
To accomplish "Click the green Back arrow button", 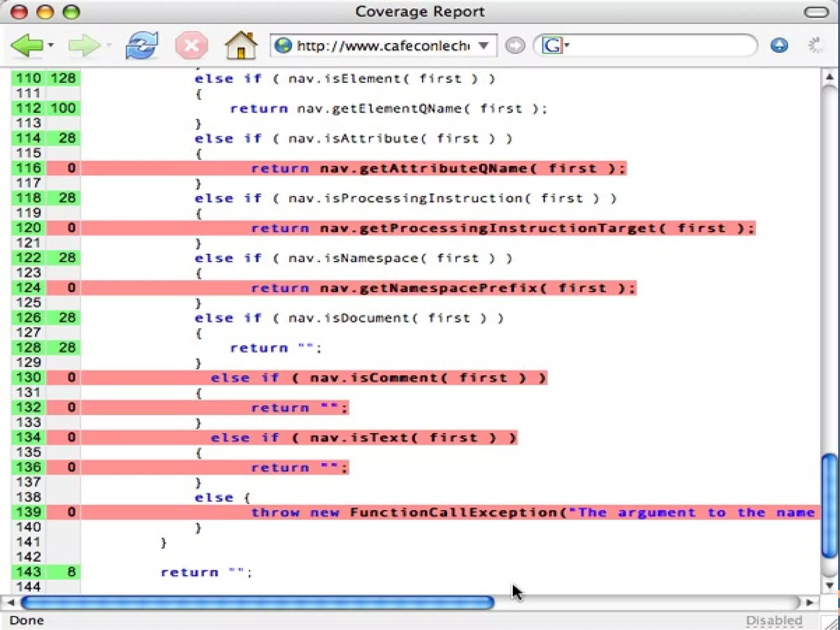I will point(26,45).
